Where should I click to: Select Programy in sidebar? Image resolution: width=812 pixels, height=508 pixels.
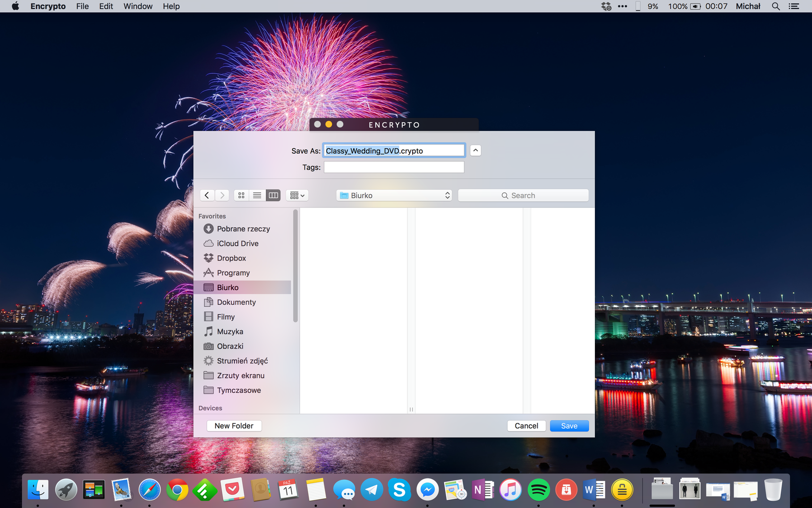[243, 273]
